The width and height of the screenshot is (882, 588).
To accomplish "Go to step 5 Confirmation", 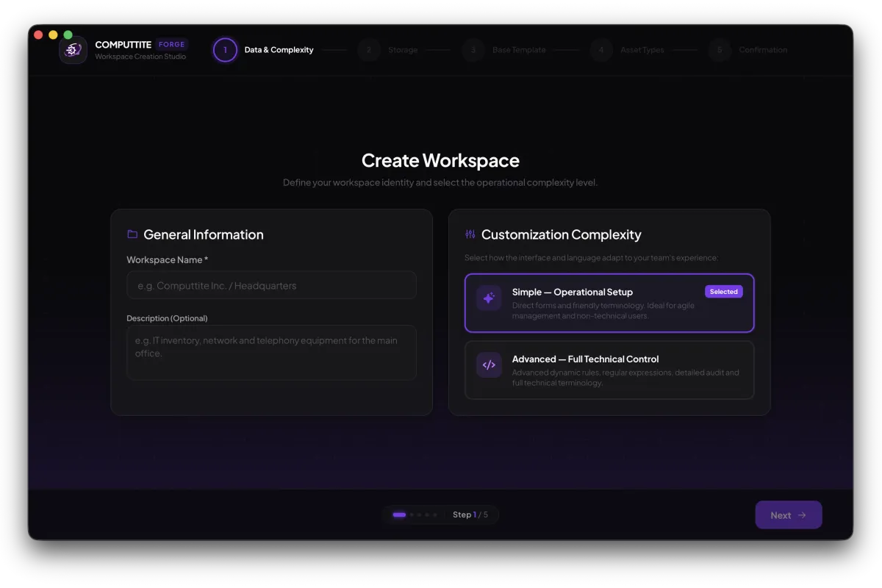I will (x=748, y=50).
